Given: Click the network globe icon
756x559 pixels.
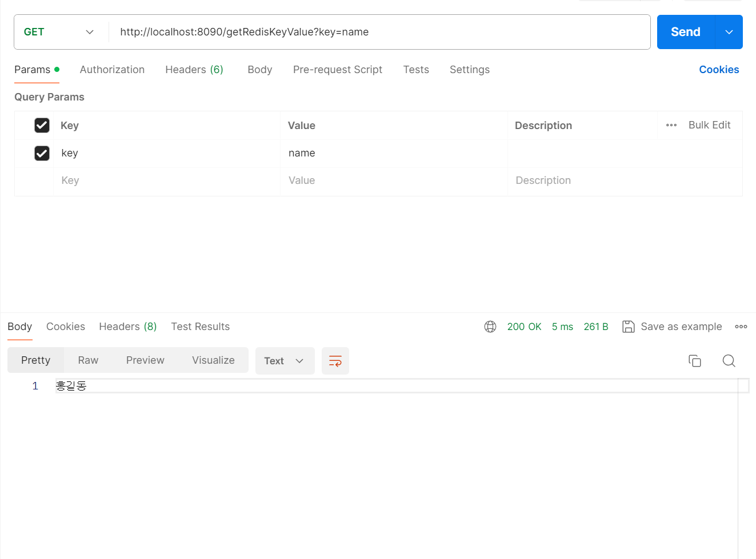Looking at the screenshot, I should (490, 327).
